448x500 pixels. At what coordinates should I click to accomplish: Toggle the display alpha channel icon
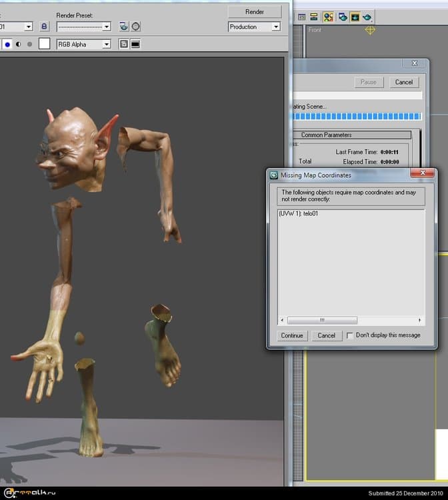pos(18,44)
